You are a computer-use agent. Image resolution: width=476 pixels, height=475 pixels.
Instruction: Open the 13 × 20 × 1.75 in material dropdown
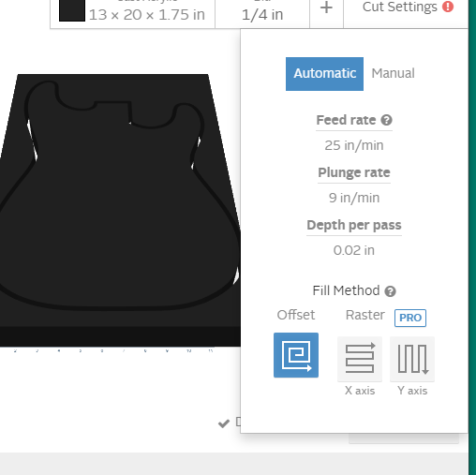pyautogui.click(x=133, y=14)
